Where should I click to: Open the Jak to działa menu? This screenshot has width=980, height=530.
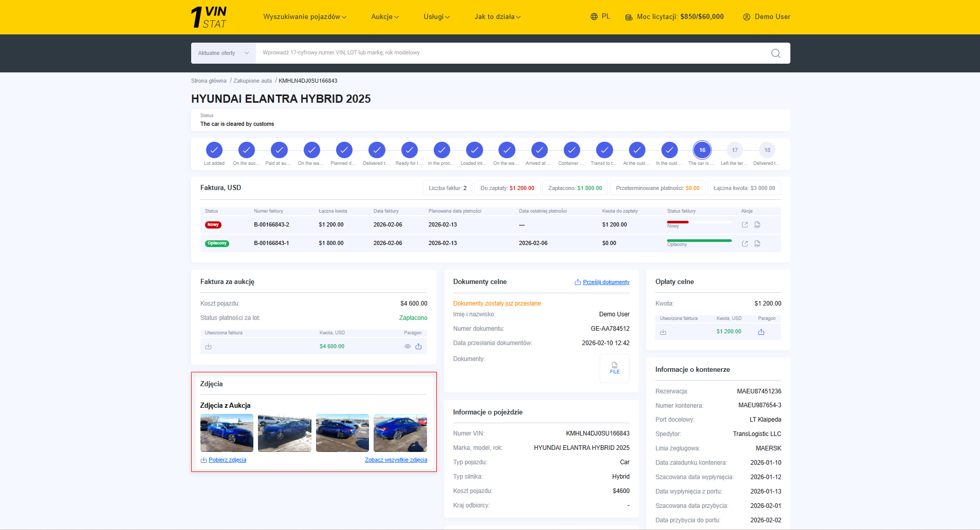click(x=497, y=17)
